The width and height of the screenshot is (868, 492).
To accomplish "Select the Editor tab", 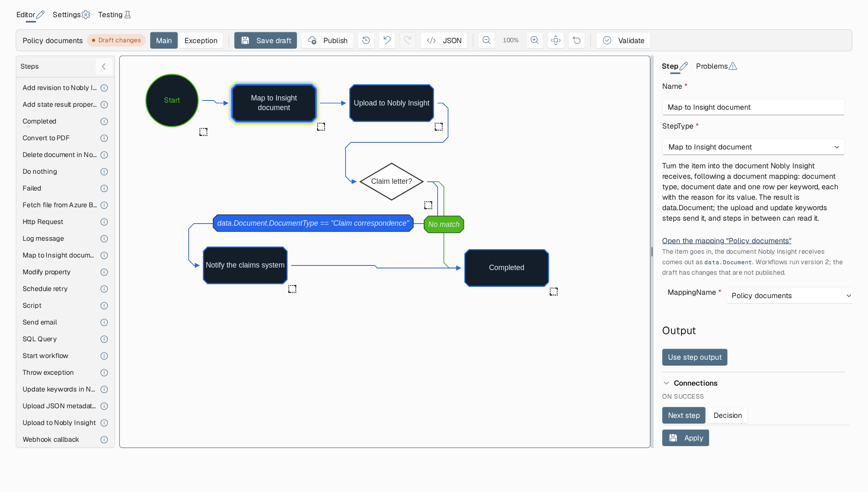I will (30, 15).
